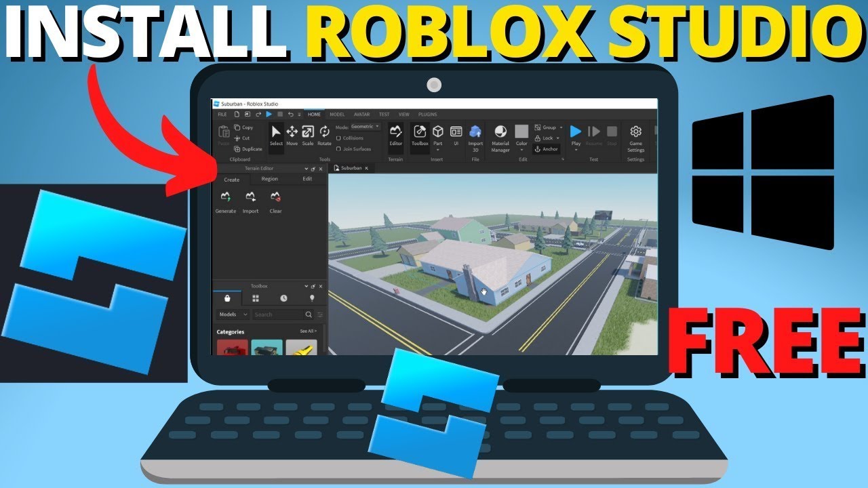Open the Toolbox search filter options icon
868x488 pixels.
[320, 314]
